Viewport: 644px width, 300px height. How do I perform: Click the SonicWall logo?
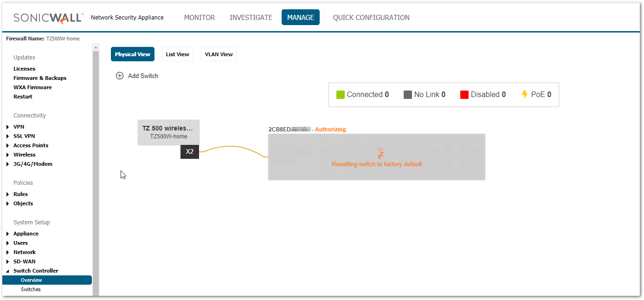[x=48, y=18]
